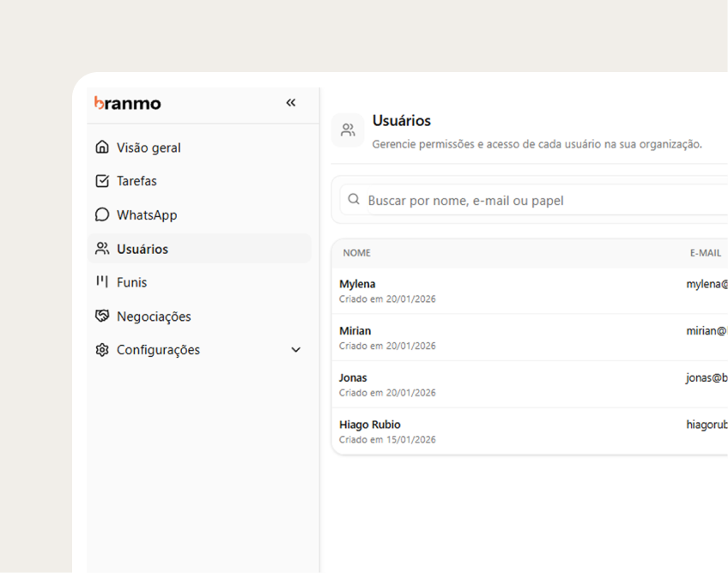The height and width of the screenshot is (573, 728).
Task: Click the Usuários people icon in sidebar
Action: tap(102, 249)
